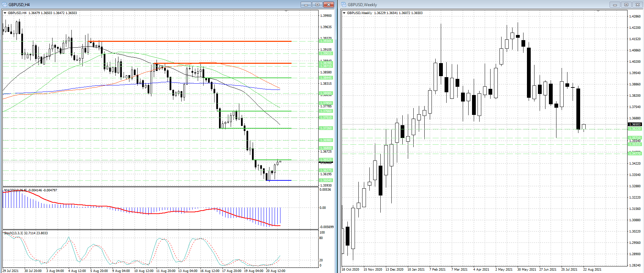Click the 1.36275 green price label in H4

326,170
